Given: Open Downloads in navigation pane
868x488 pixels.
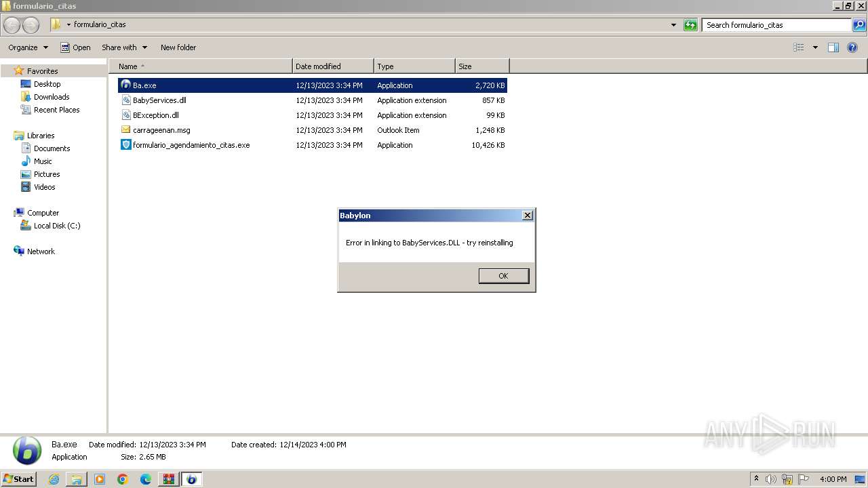Looking at the screenshot, I should [52, 97].
